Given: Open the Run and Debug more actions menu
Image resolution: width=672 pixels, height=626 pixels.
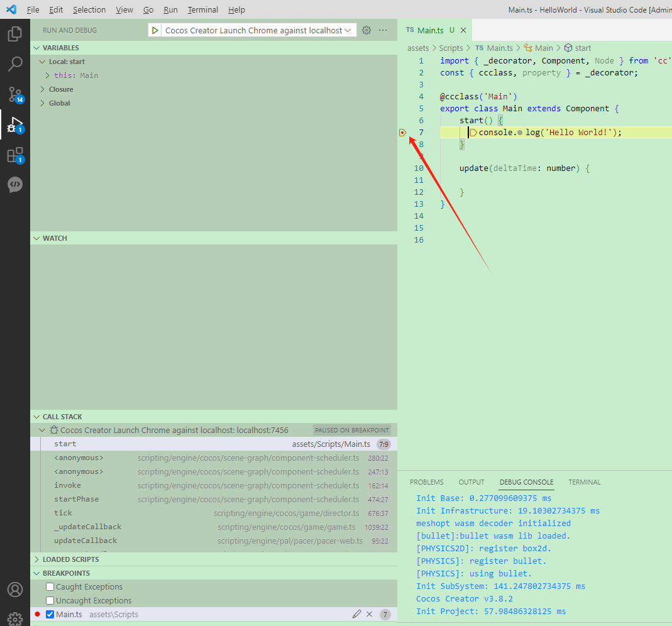Looking at the screenshot, I should point(383,30).
